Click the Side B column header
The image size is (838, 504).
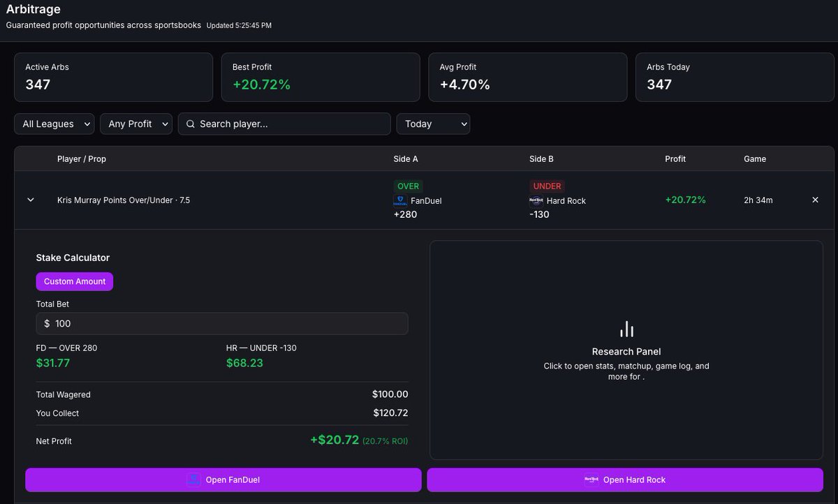(541, 158)
